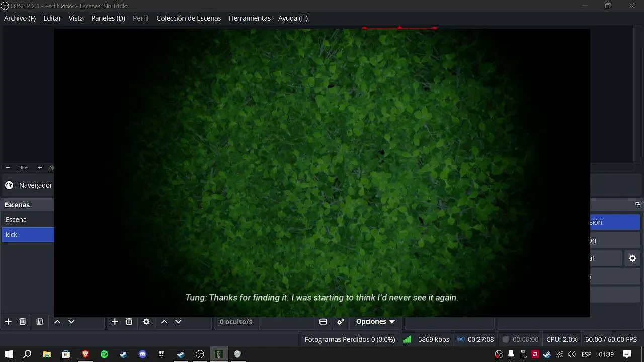This screenshot has width=644, height=362.
Task: Toggle the audio mixer layout icon
Action: [x=324, y=322]
